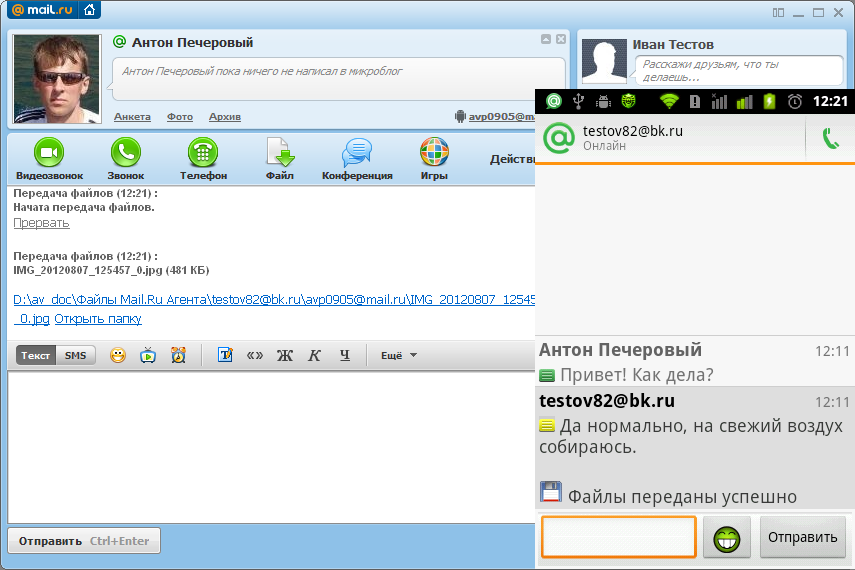
Task: Open the smiley emoticon picker
Action: pos(118,355)
